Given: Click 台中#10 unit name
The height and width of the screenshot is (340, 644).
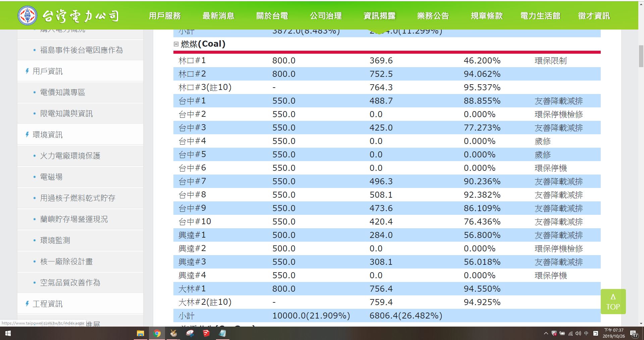Looking at the screenshot, I should click(x=195, y=222).
